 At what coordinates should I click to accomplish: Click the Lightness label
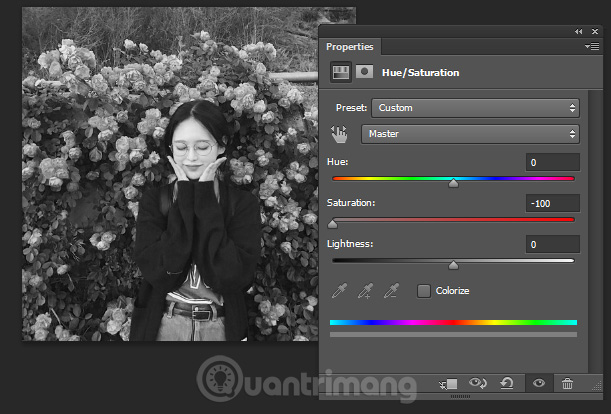pyautogui.click(x=350, y=244)
